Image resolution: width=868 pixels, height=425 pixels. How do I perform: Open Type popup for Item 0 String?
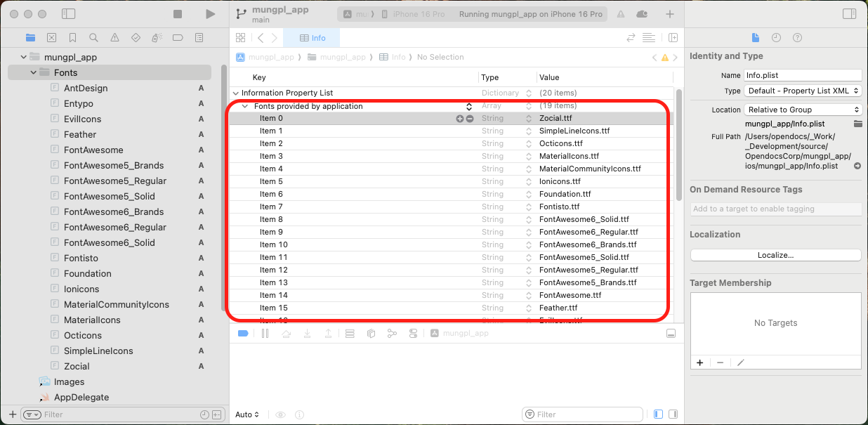[529, 119]
